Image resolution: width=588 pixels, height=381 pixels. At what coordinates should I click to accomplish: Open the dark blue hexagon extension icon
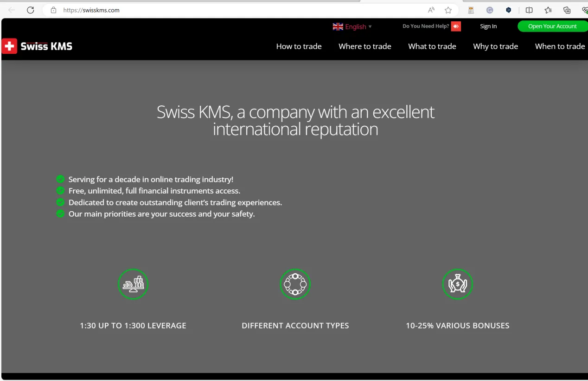[x=509, y=10]
